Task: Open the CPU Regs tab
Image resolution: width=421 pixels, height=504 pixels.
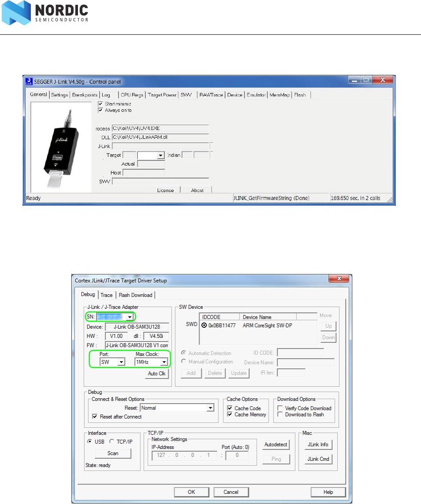Action: (132, 95)
